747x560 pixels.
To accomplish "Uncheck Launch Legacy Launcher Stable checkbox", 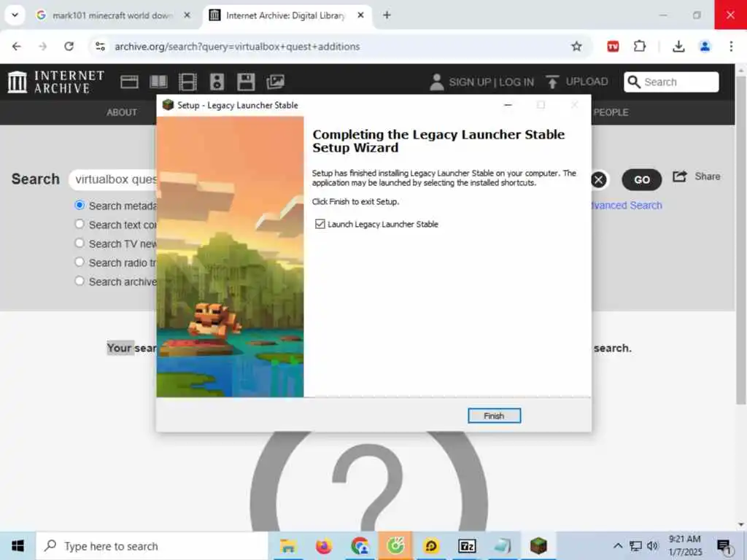I will 320,224.
